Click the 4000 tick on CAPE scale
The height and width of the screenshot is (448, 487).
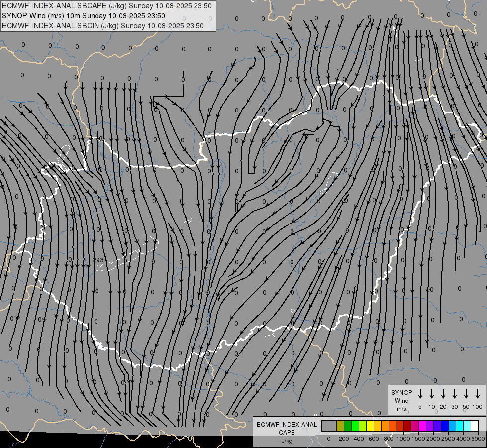[463, 439]
